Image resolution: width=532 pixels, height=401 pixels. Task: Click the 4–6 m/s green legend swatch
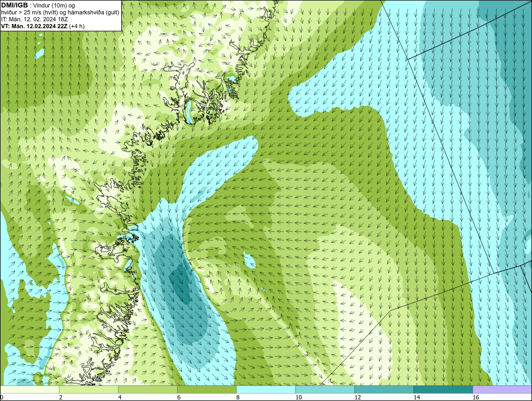coord(148,389)
